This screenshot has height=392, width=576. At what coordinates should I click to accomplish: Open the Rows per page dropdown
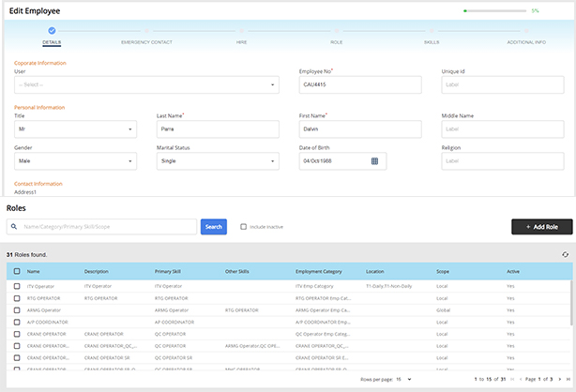tap(403, 379)
